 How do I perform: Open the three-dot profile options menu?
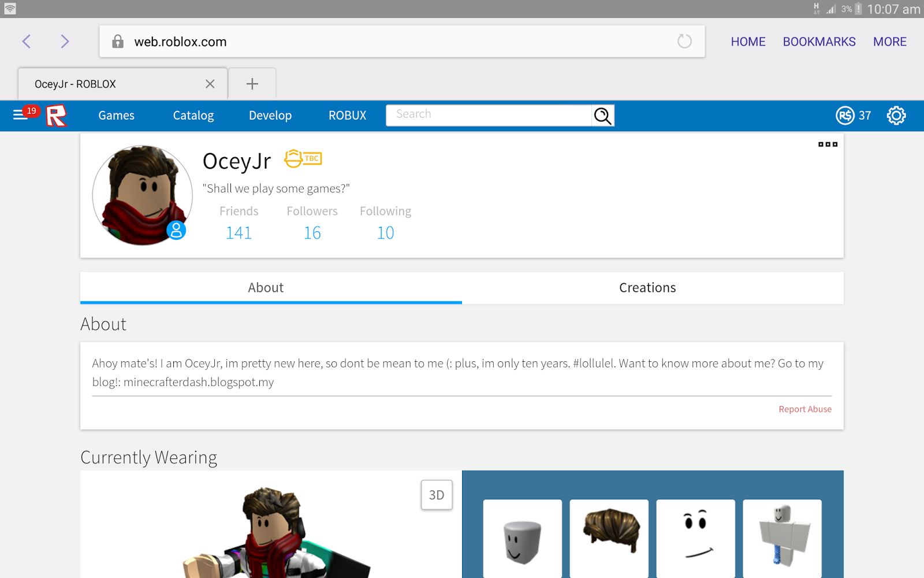[828, 144]
